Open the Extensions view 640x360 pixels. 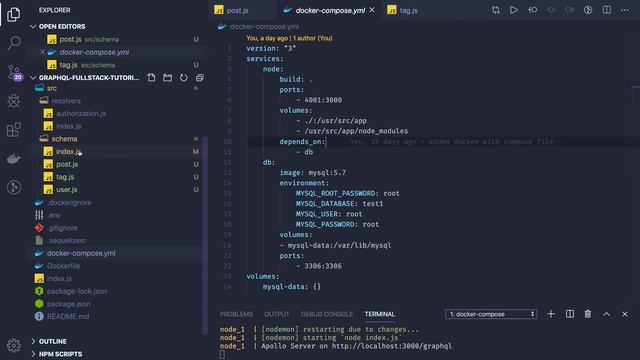pos(14,130)
